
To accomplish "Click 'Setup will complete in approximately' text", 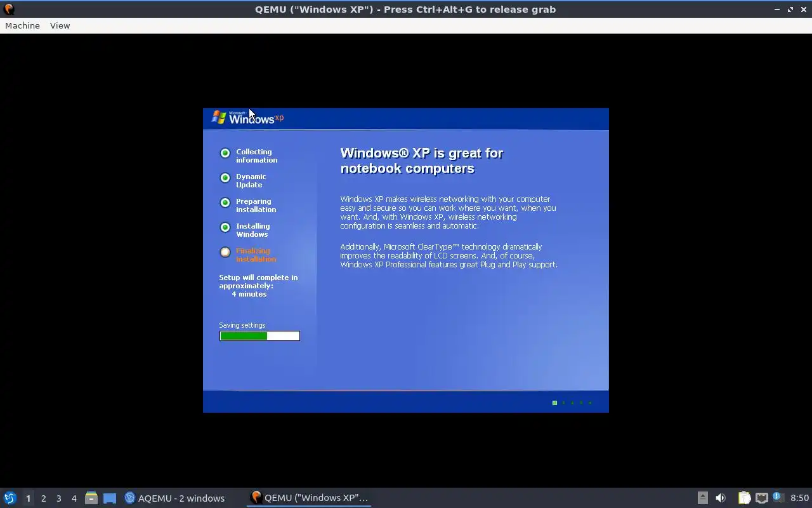I will click(x=258, y=281).
